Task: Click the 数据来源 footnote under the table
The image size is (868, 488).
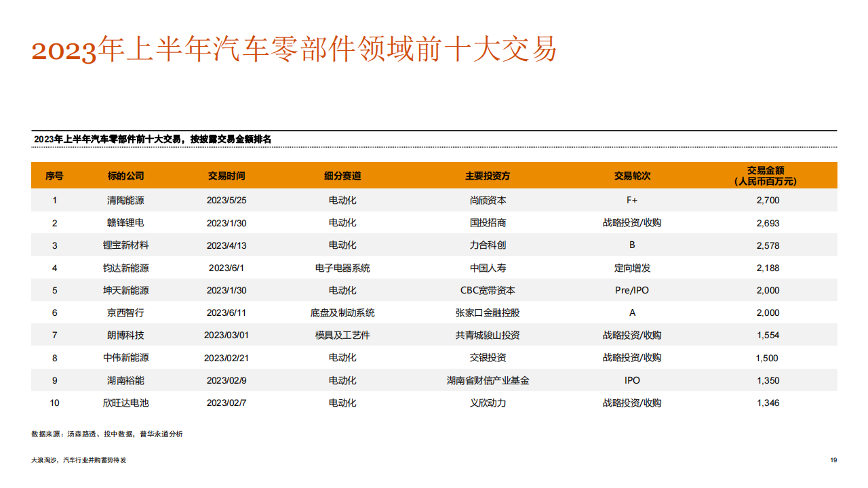Action: click(106, 434)
